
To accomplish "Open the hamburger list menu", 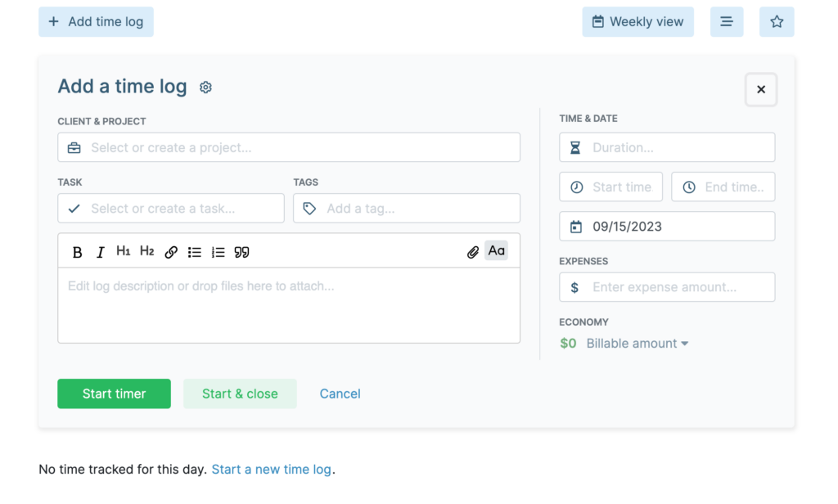I will pos(727,22).
